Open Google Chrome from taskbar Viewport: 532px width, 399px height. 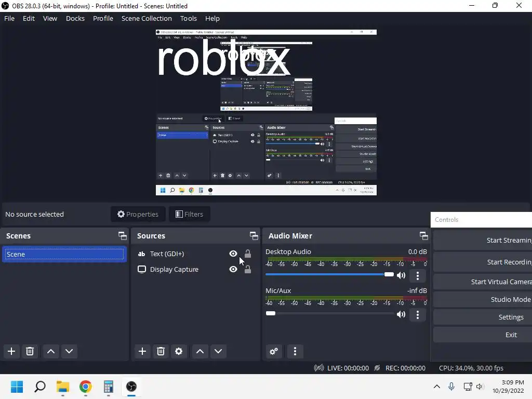86,387
